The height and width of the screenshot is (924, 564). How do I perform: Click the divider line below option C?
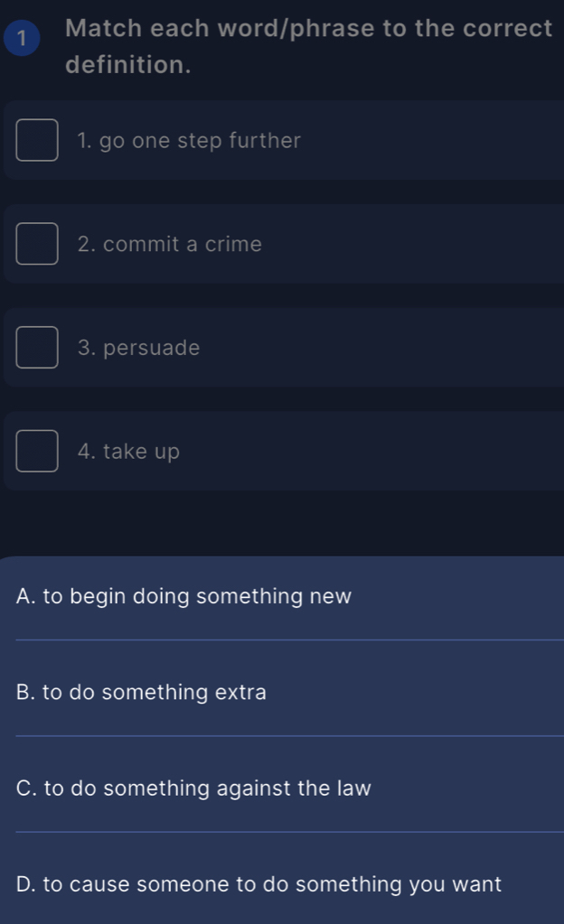pos(289,831)
